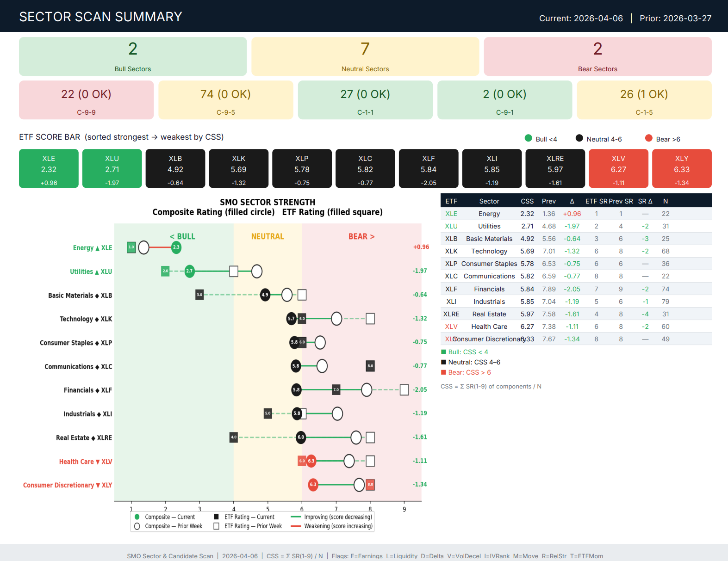
Task: Click the Technology composite circle 5.7
Action: point(291,319)
